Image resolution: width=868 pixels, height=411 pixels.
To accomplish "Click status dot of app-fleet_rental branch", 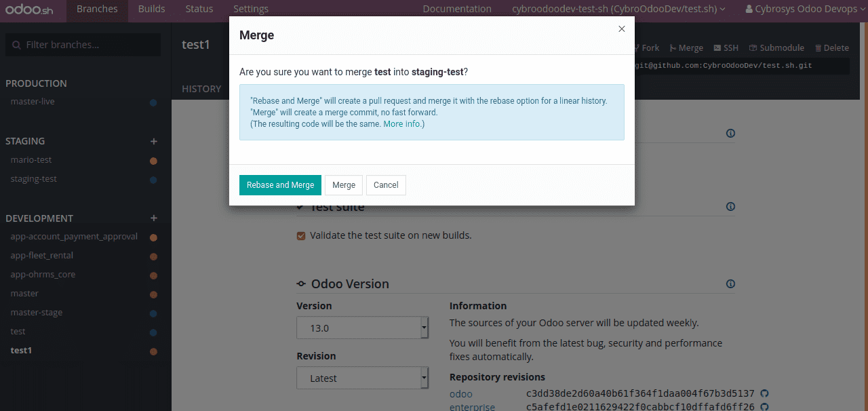I will [153, 256].
